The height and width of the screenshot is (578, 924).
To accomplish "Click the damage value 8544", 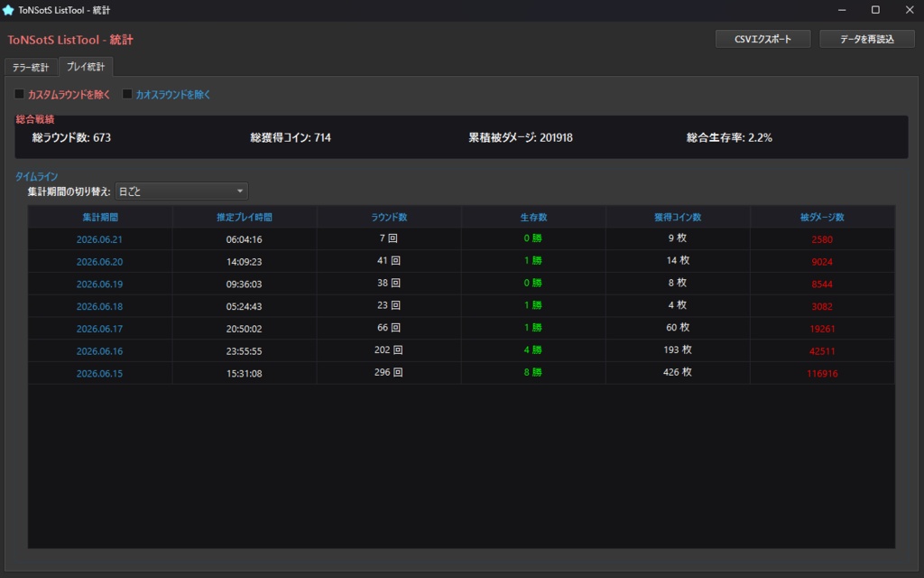I will coord(822,284).
